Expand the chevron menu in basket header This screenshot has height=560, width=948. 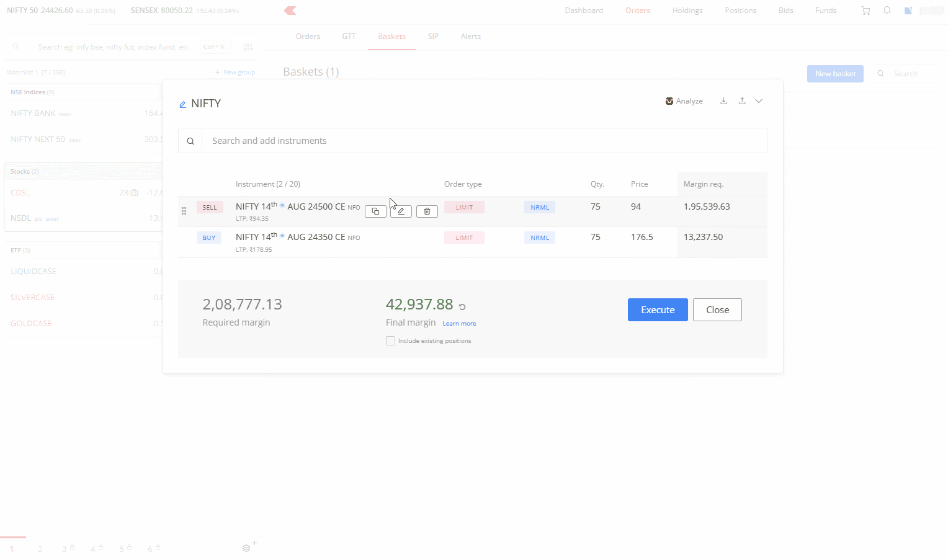[x=759, y=101]
